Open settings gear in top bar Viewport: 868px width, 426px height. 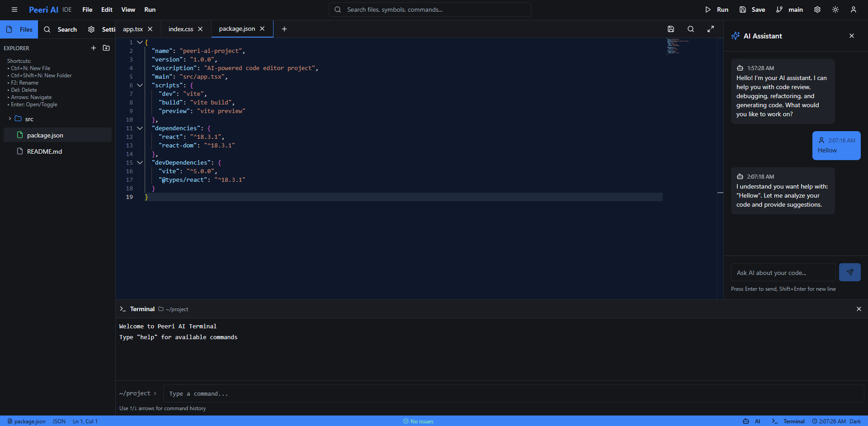click(817, 9)
